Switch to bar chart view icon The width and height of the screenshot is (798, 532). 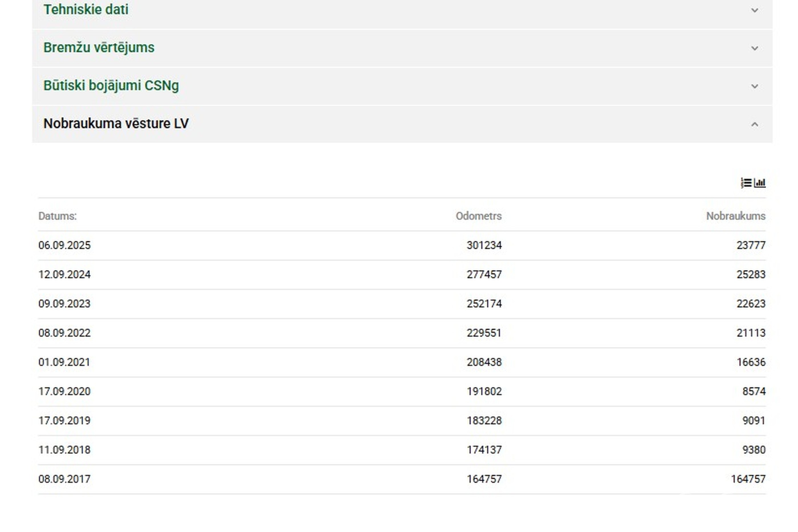click(760, 183)
